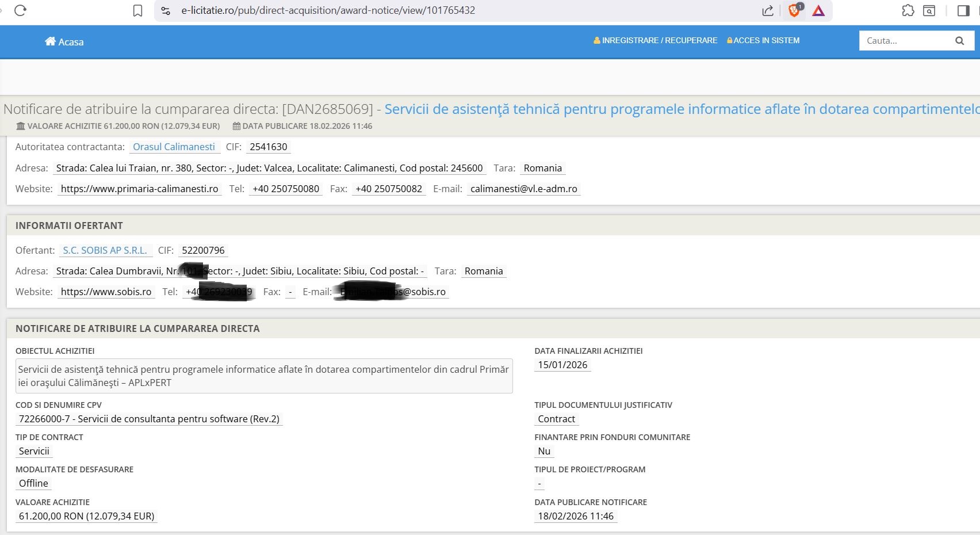Screen dimensions: 980x535
Task: Click the search magnifier icon
Action: (x=959, y=41)
